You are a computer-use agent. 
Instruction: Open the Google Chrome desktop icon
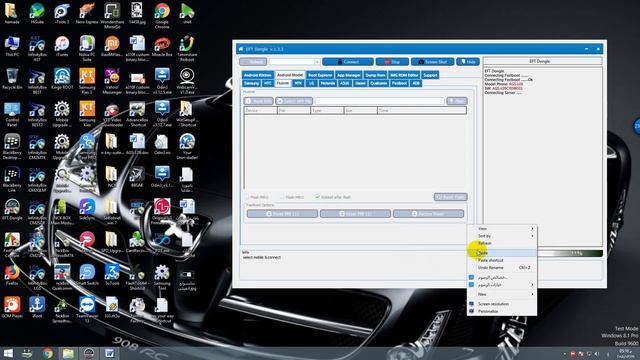click(x=162, y=16)
